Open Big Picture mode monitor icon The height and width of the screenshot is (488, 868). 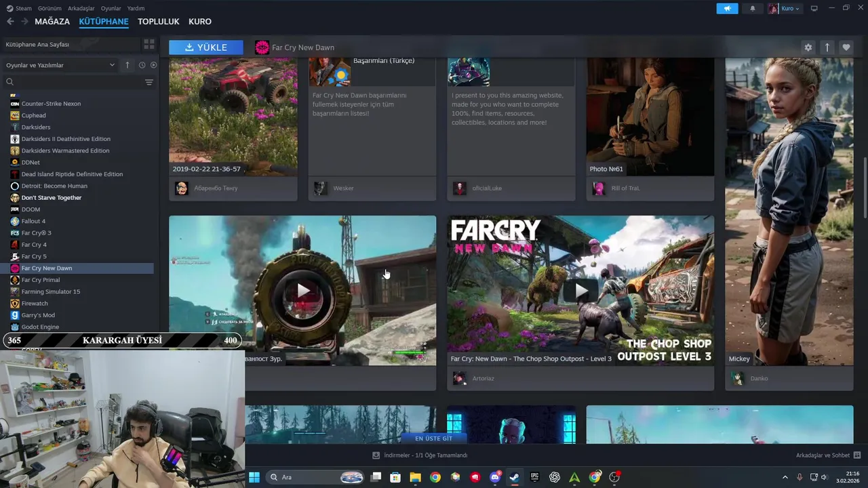tap(814, 8)
